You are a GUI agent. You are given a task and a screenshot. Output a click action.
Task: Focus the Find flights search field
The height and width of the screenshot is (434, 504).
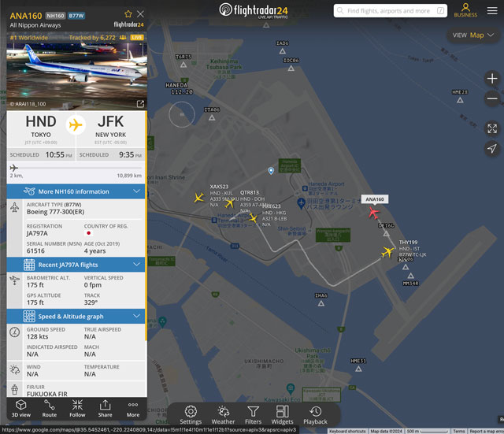click(x=391, y=11)
